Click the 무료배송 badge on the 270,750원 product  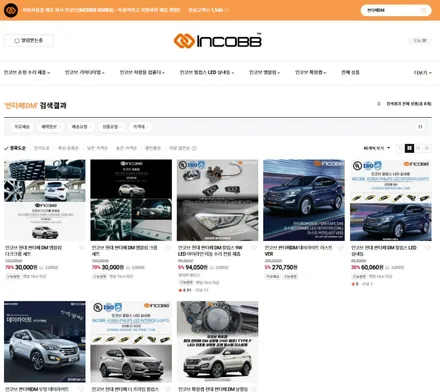pyautogui.click(x=273, y=276)
